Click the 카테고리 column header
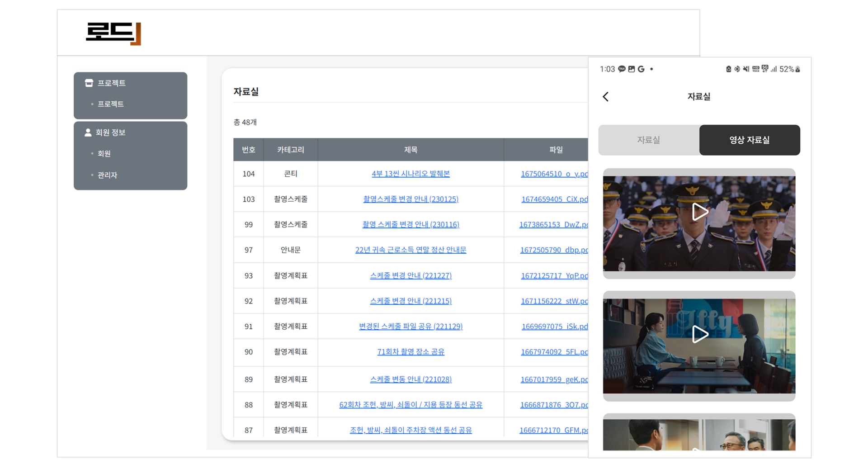The height and width of the screenshot is (469, 868). coord(291,150)
